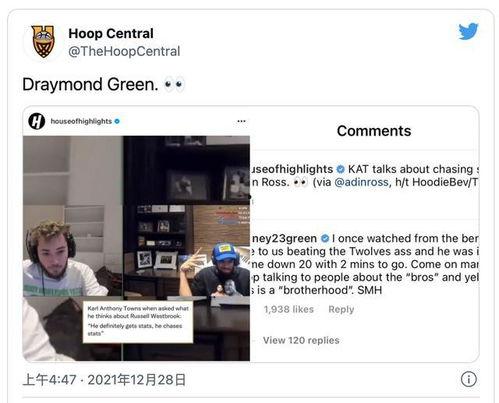
Task: View the 1,938 likes count
Action: (289, 309)
